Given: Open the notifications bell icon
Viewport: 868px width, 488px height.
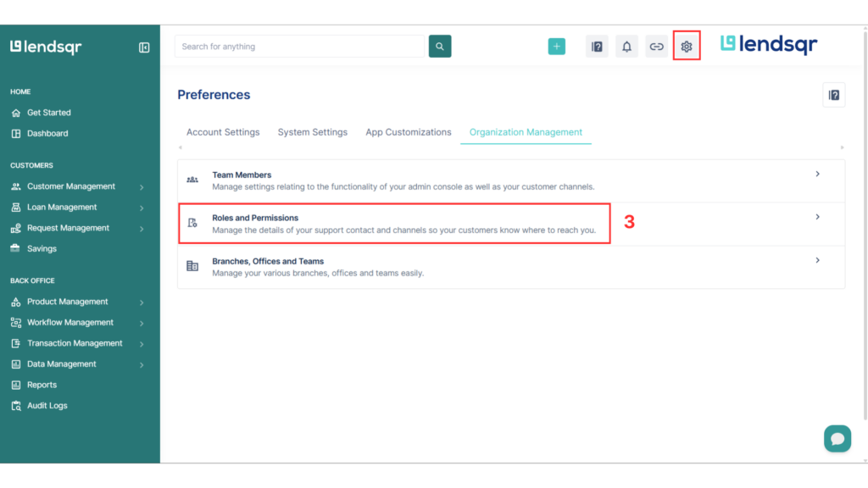Looking at the screenshot, I should 626,47.
